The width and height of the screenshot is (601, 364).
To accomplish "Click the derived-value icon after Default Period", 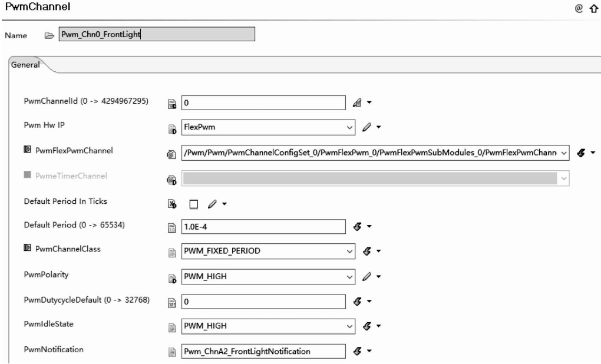I will click(x=357, y=226).
